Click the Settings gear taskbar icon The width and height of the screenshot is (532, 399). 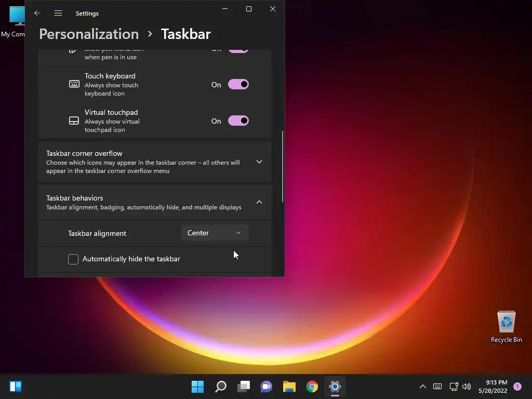(335, 387)
